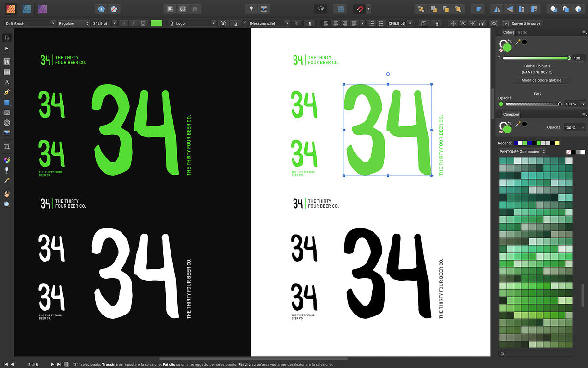Select the Pen tool

[7, 92]
